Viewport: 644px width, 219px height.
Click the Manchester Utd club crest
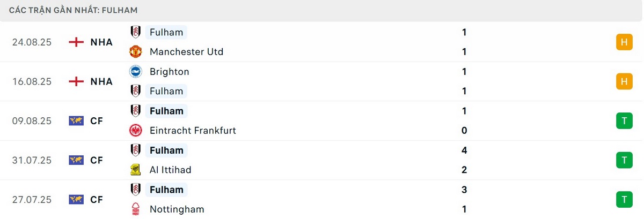coord(136,52)
